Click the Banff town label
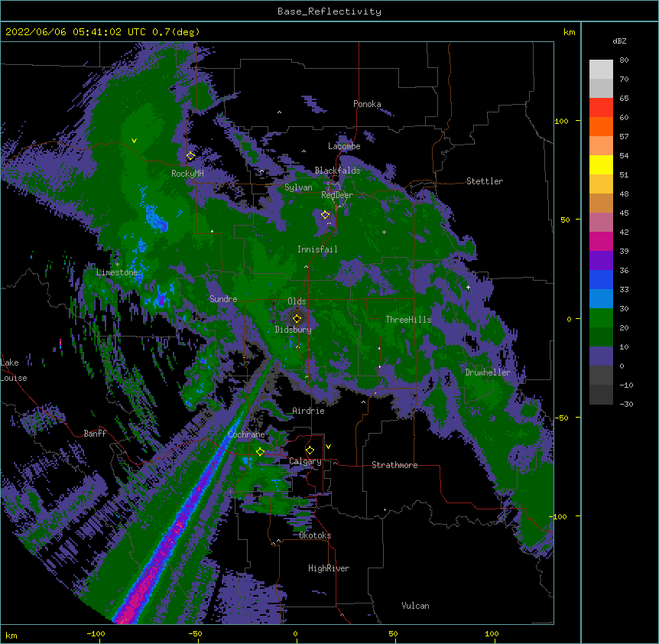Image resolution: width=659 pixels, height=644 pixels. click(95, 434)
